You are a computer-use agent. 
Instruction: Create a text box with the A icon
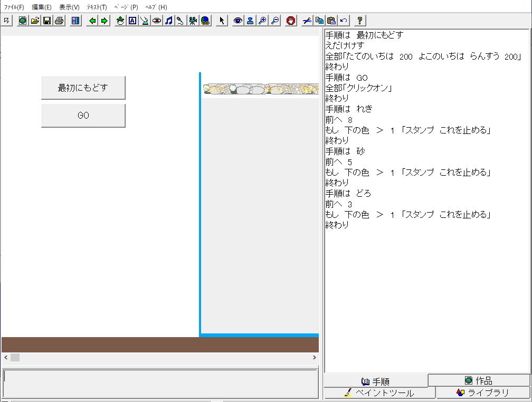[132, 21]
